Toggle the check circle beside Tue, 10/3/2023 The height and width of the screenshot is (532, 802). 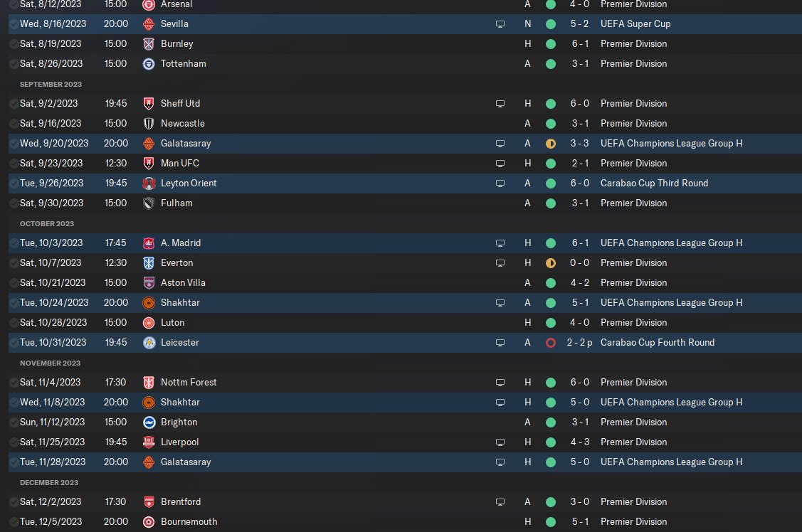coord(14,243)
